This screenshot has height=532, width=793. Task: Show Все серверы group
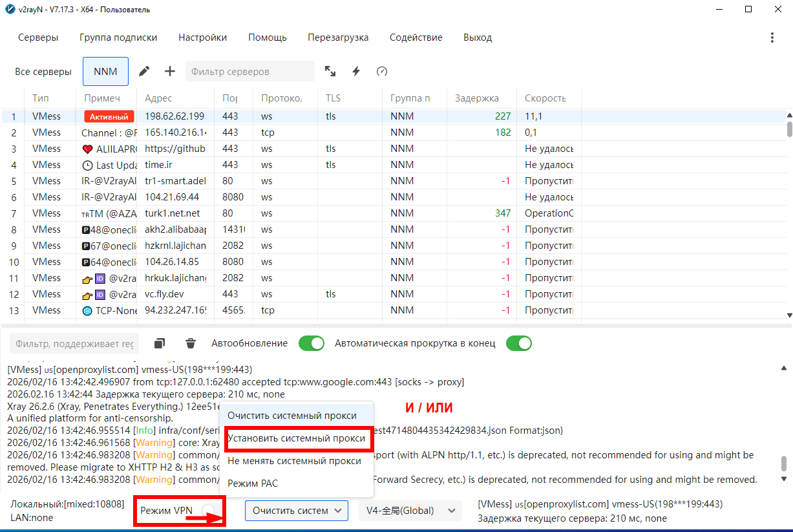point(43,71)
